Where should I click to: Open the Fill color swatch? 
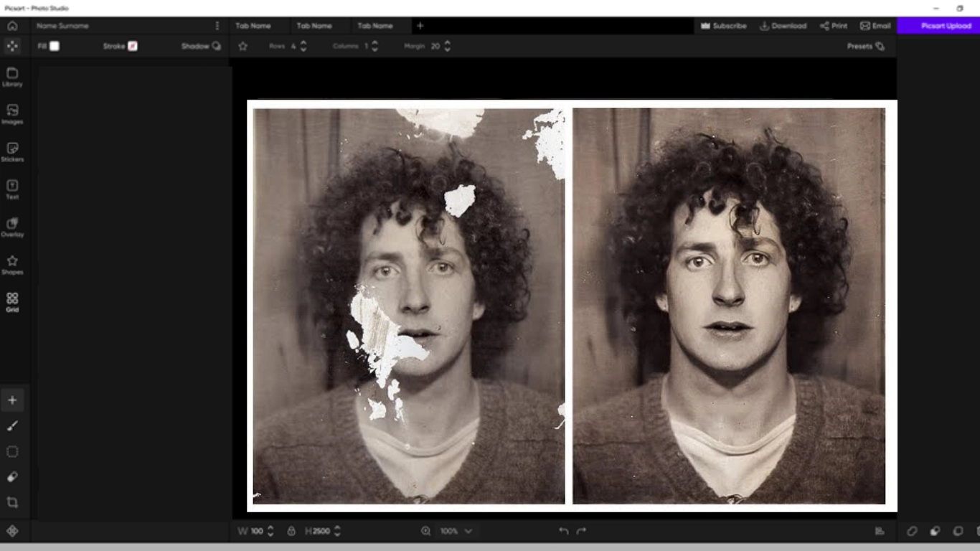(x=55, y=46)
